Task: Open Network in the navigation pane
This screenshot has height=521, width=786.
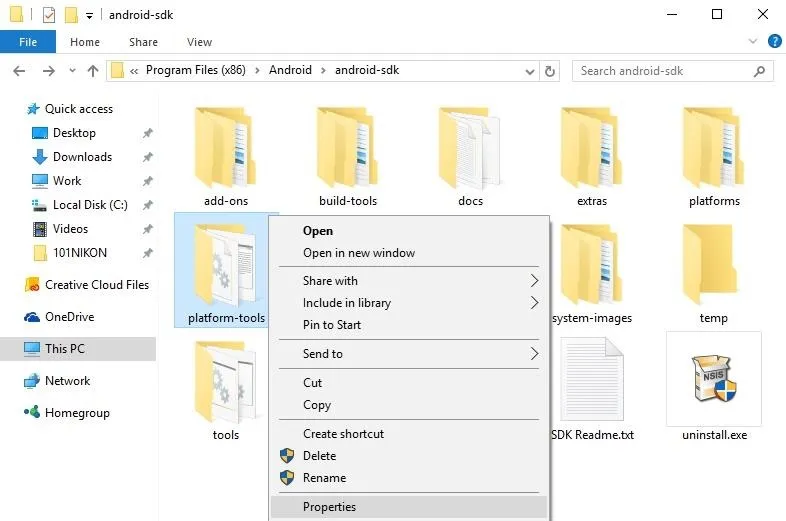Action: click(x=57, y=381)
